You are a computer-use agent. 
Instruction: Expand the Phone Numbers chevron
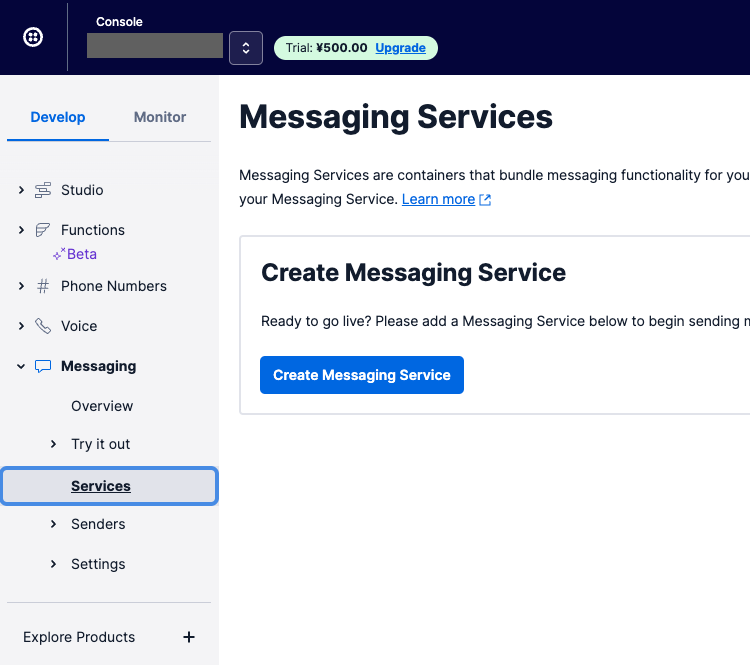(21, 286)
